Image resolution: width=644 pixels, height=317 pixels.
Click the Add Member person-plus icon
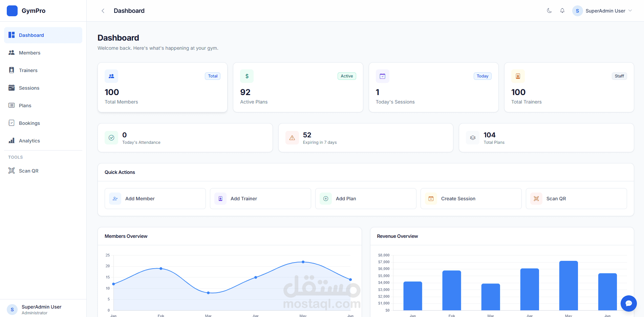[115, 199]
